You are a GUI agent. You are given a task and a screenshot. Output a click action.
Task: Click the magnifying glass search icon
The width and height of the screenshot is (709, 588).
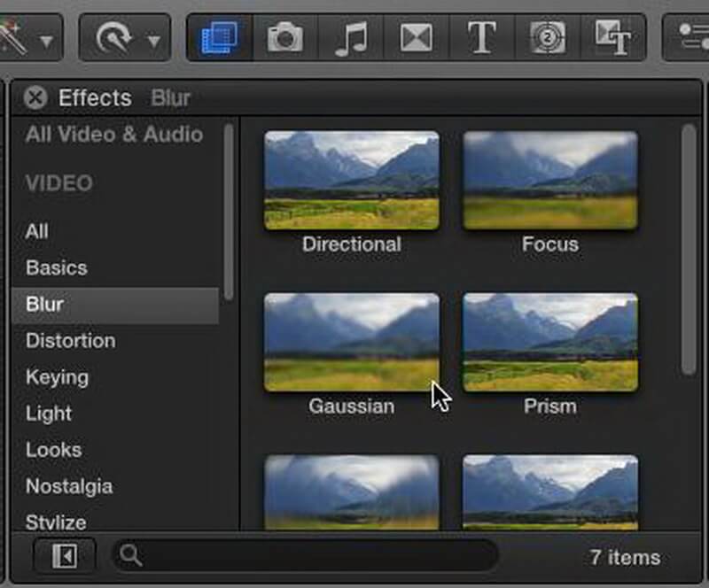pos(131,555)
